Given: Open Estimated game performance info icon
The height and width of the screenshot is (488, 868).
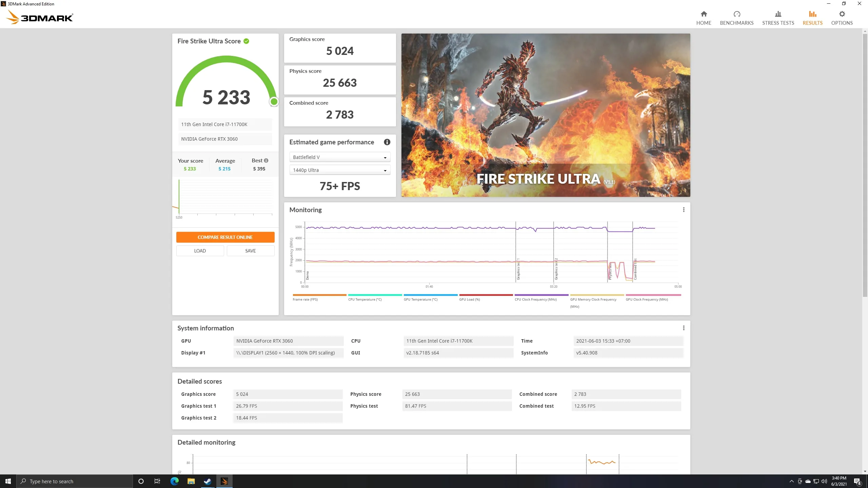Looking at the screenshot, I should pos(387,142).
